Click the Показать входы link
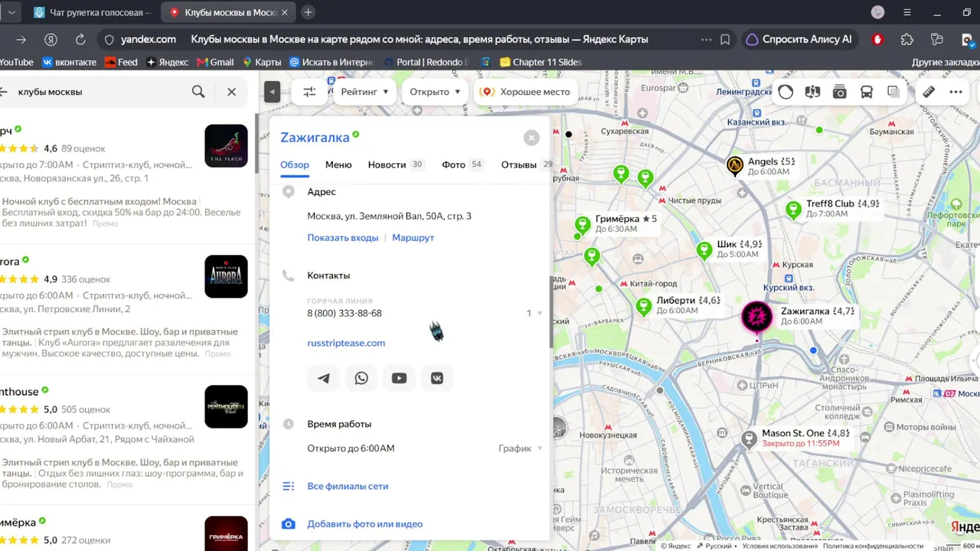This screenshot has height=551, width=980. (x=343, y=238)
